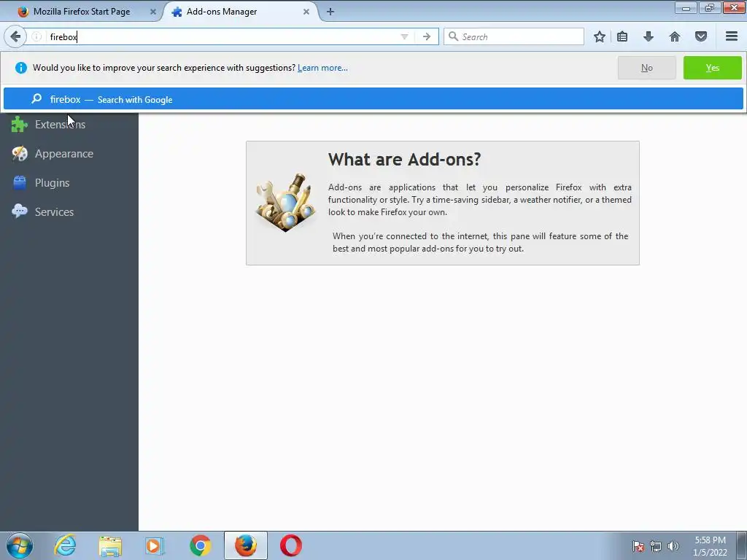Go back with the back arrow button
747x560 pixels.
(15, 36)
